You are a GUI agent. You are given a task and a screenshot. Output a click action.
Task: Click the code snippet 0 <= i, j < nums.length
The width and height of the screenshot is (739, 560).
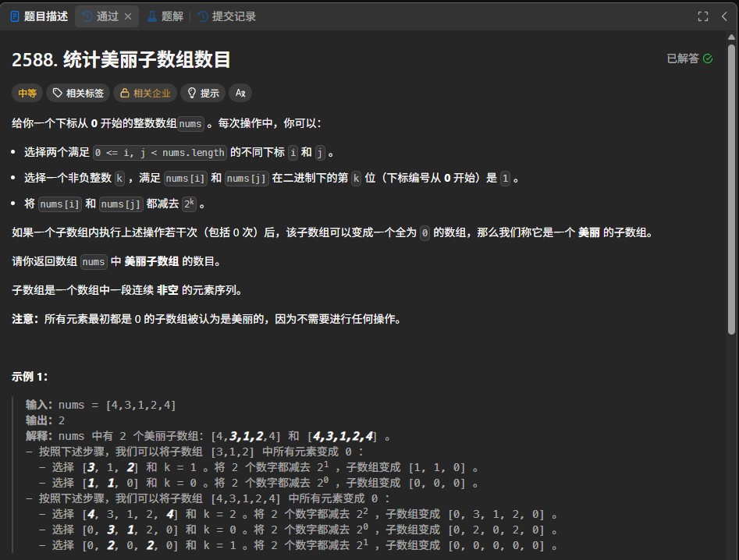pyautogui.click(x=160, y=153)
